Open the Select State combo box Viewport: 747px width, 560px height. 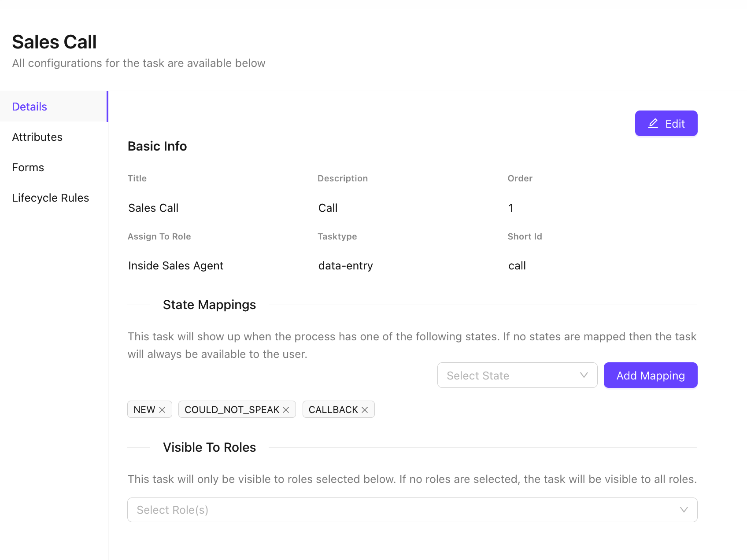(511, 375)
